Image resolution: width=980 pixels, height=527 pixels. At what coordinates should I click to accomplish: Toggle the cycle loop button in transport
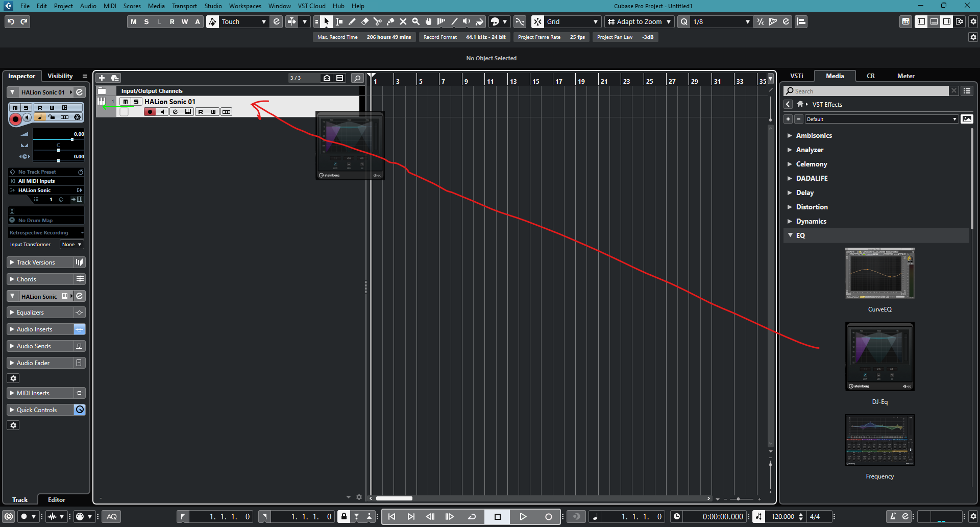(472, 516)
